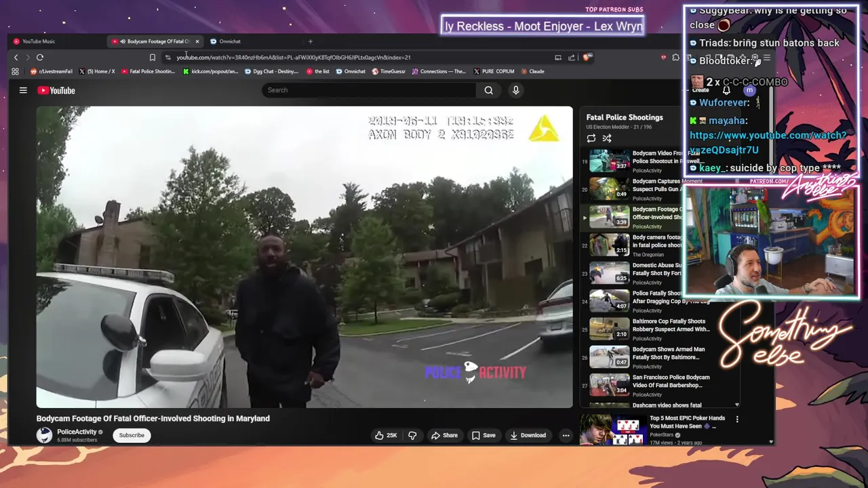868x488 pixels.
Task: Open r/LivestreamFail bookmark
Action: (52, 71)
